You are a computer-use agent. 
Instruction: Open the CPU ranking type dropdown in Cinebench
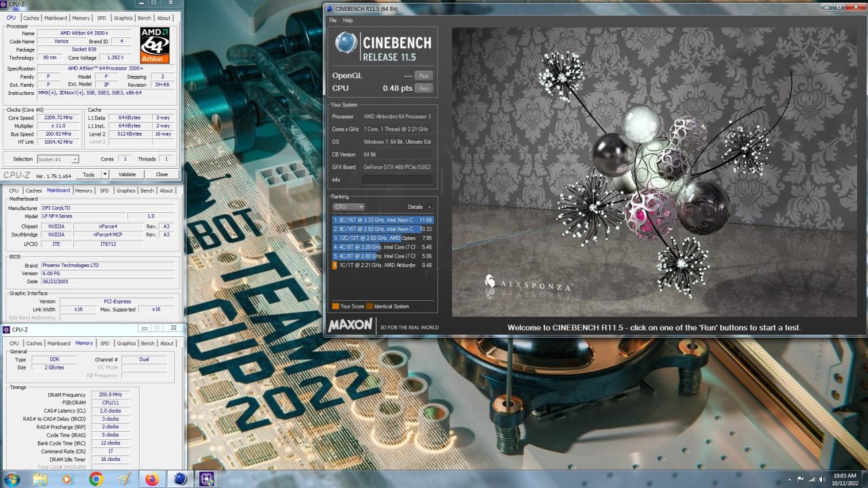click(349, 207)
